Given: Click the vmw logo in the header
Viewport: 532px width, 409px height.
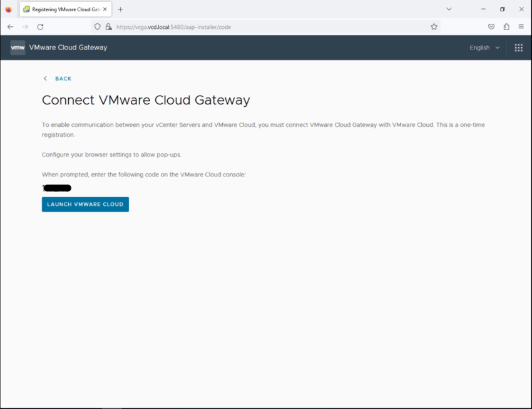Looking at the screenshot, I should (x=17, y=47).
